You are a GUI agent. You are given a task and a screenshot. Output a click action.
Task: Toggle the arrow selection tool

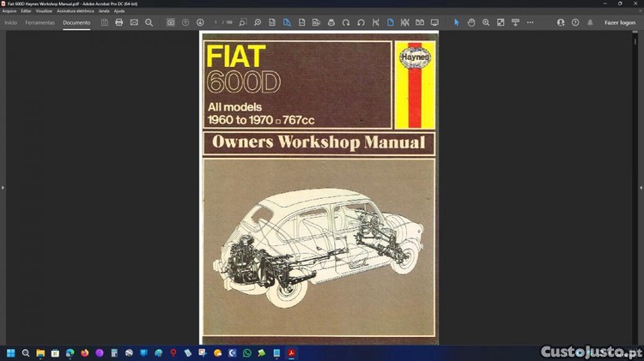pyautogui.click(x=457, y=22)
